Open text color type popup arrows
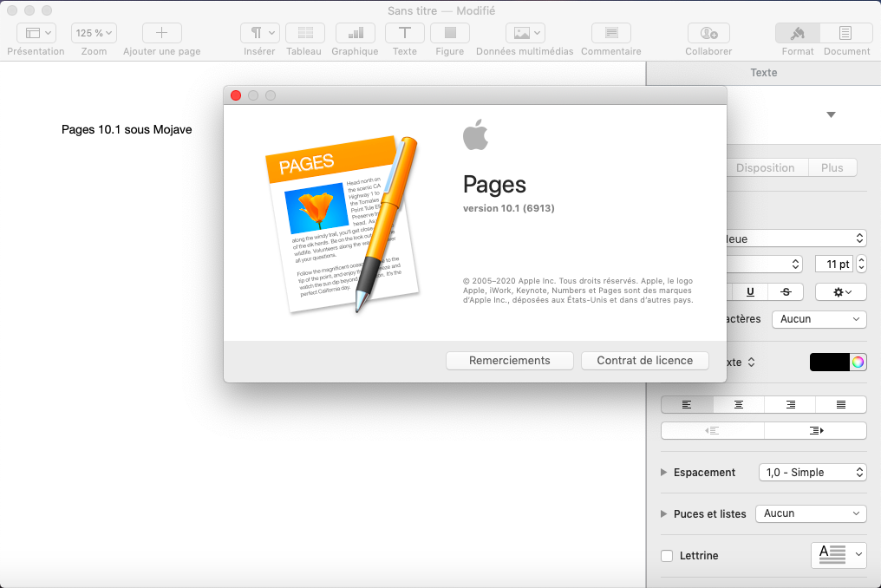 pos(751,363)
